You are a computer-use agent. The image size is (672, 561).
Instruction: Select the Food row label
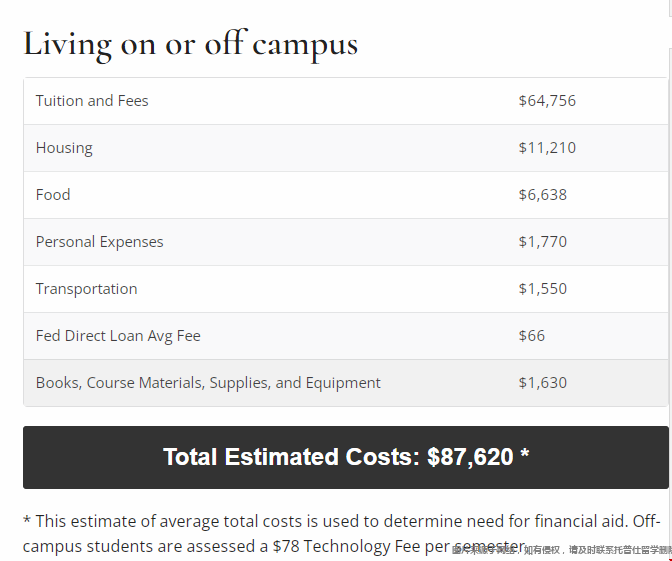click(x=53, y=195)
